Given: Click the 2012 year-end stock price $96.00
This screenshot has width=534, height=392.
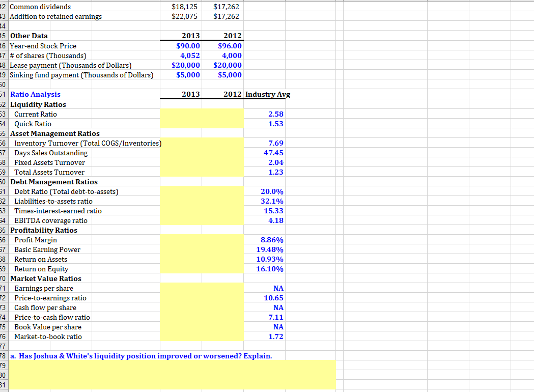Looking at the screenshot, I should pos(230,46).
